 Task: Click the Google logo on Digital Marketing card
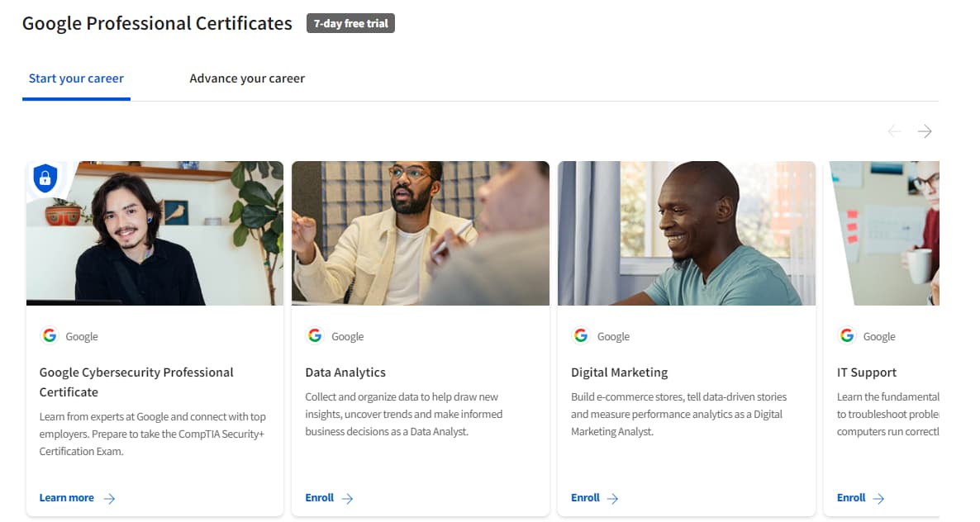581,335
